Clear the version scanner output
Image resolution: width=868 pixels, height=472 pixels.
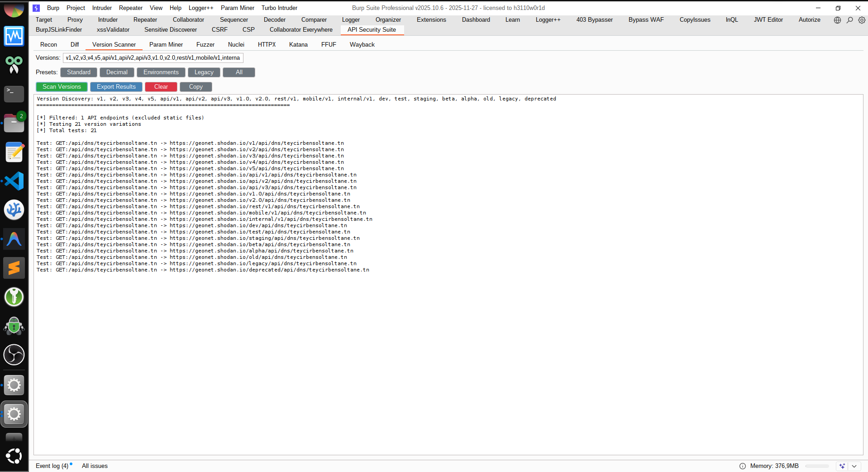[x=161, y=87]
